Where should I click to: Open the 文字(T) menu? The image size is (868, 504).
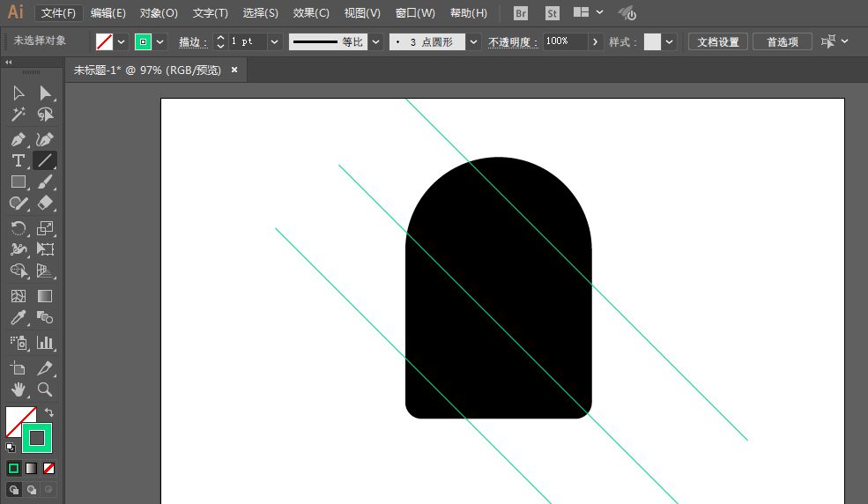coord(211,12)
